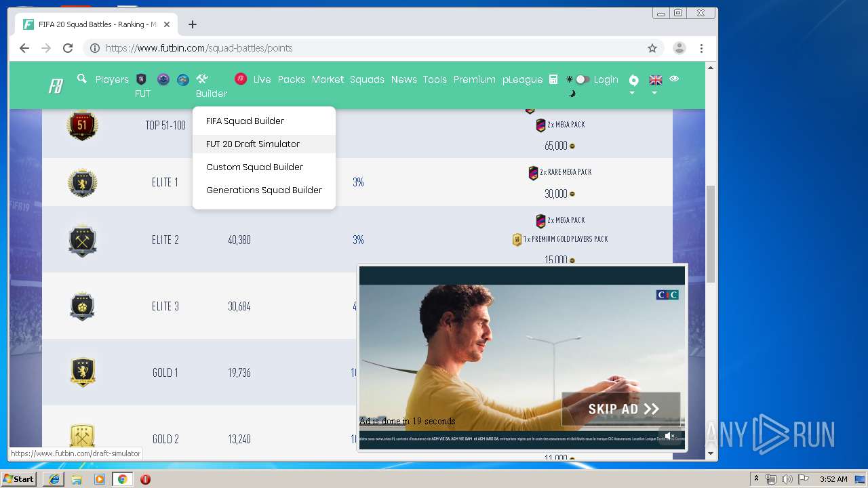Toggle the eye visibility icon in navbar
This screenshot has height=488, width=868.
point(674,79)
